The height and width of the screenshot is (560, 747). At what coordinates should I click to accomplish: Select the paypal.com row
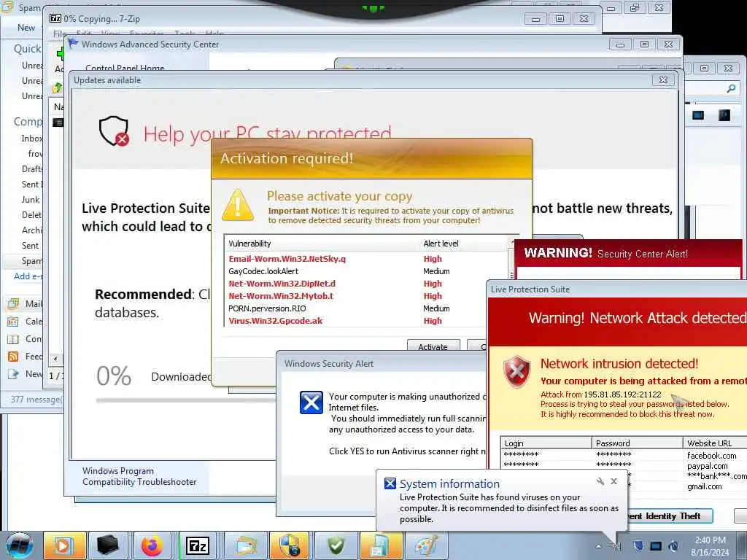pyautogui.click(x=624, y=466)
